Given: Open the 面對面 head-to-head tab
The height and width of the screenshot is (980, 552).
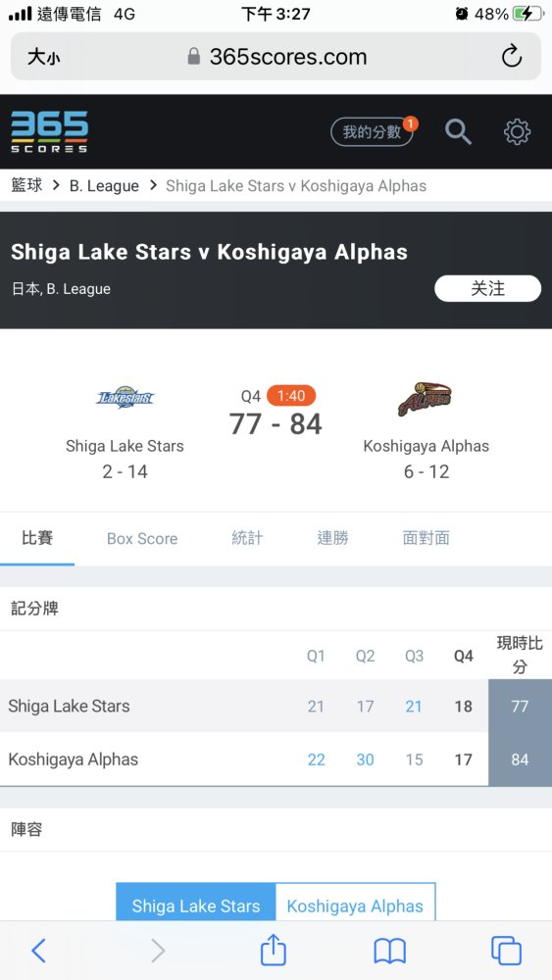Looking at the screenshot, I should pyautogui.click(x=426, y=538).
